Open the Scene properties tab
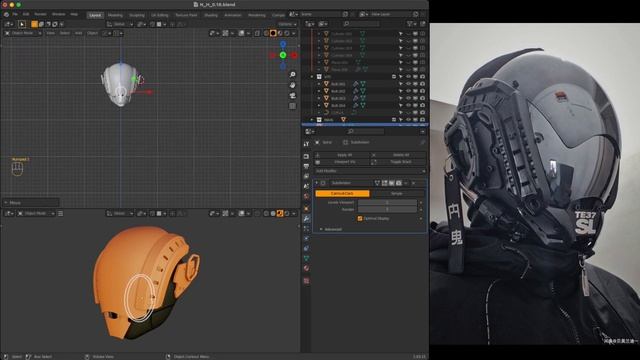 point(307,187)
